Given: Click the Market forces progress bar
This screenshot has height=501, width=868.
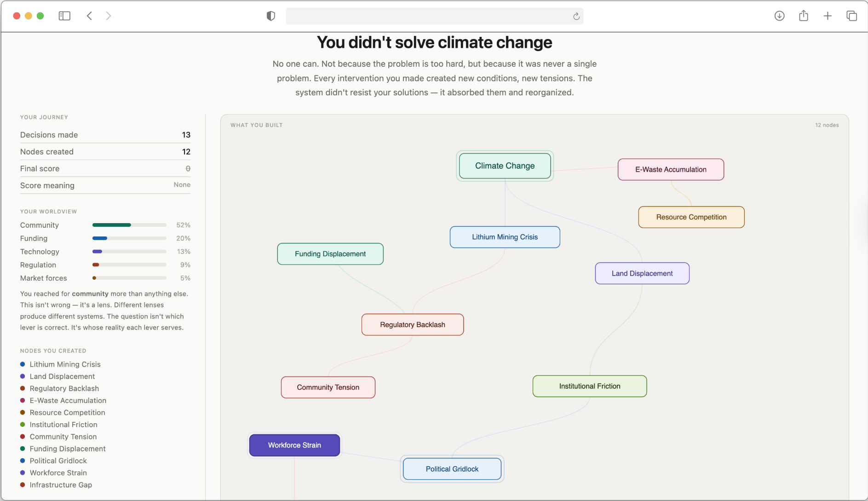Looking at the screenshot, I should 129,278.
